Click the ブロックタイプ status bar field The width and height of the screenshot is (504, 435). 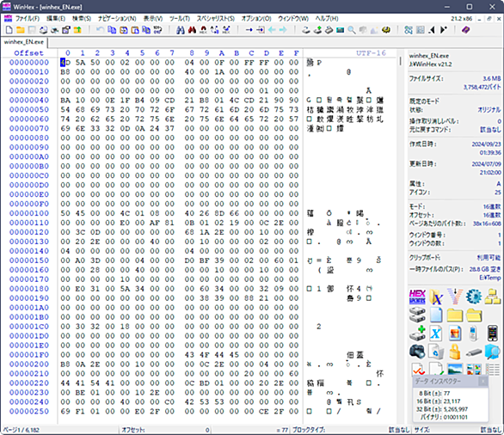[350, 430]
